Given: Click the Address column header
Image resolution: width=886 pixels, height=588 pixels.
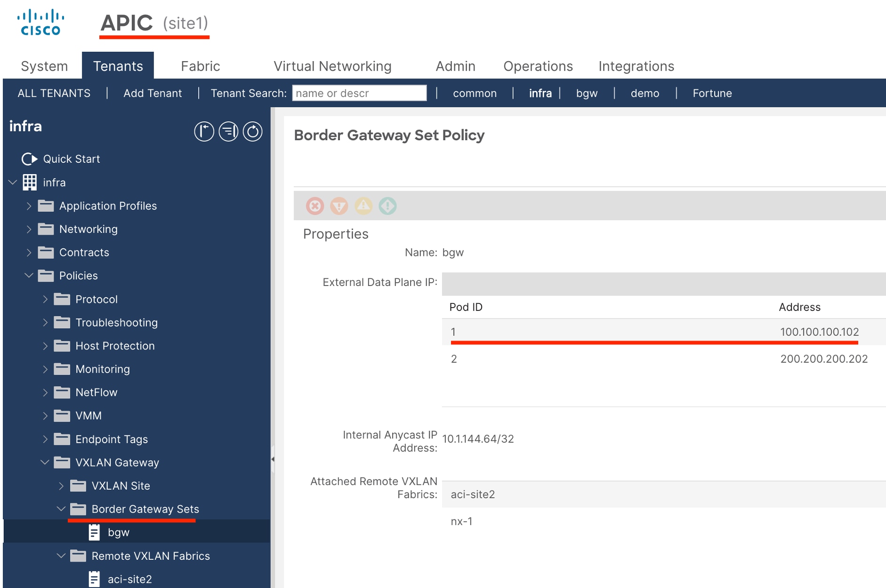Looking at the screenshot, I should point(799,307).
